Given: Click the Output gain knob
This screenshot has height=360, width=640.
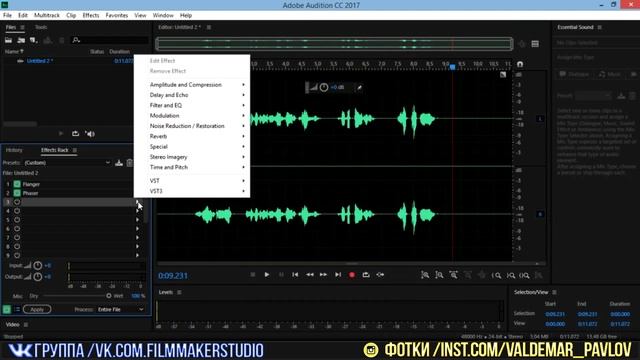Looking at the screenshot, I should pos(38,277).
